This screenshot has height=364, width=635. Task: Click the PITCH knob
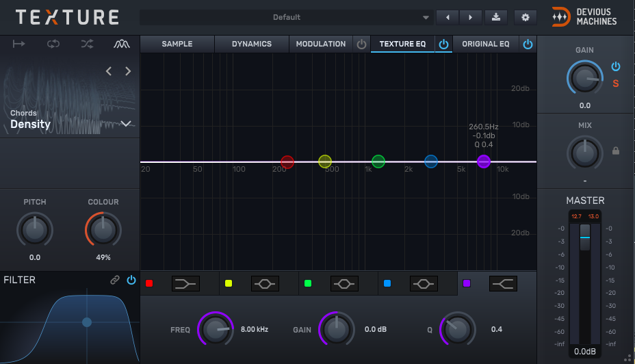(35, 230)
